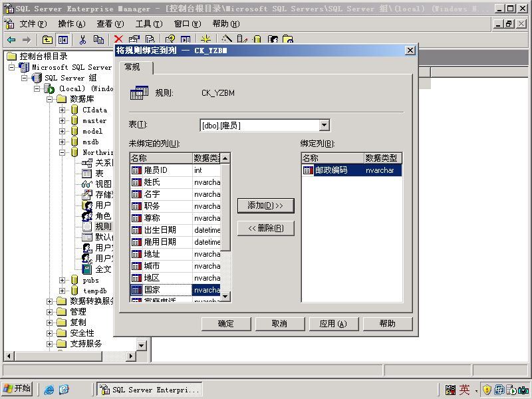This screenshot has width=532, height=399.
Task: Click the Back arrow toolbar icon
Action: pyautogui.click(x=11, y=40)
